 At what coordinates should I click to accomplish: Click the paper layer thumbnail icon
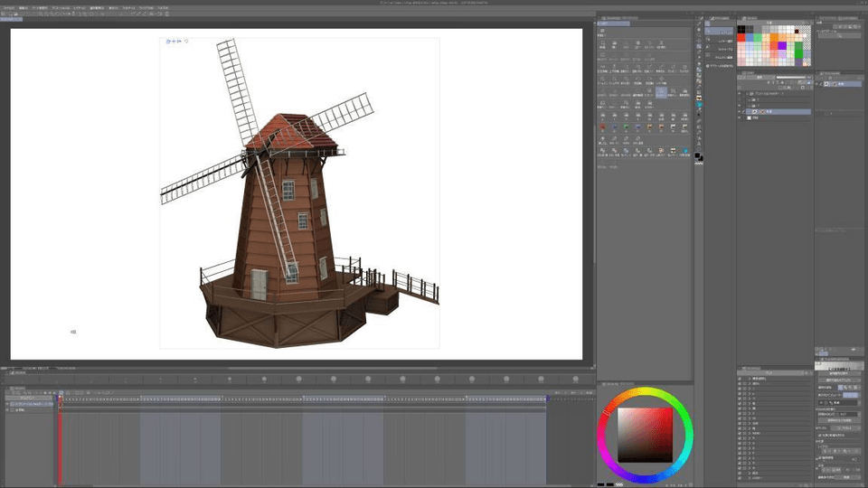pos(750,117)
